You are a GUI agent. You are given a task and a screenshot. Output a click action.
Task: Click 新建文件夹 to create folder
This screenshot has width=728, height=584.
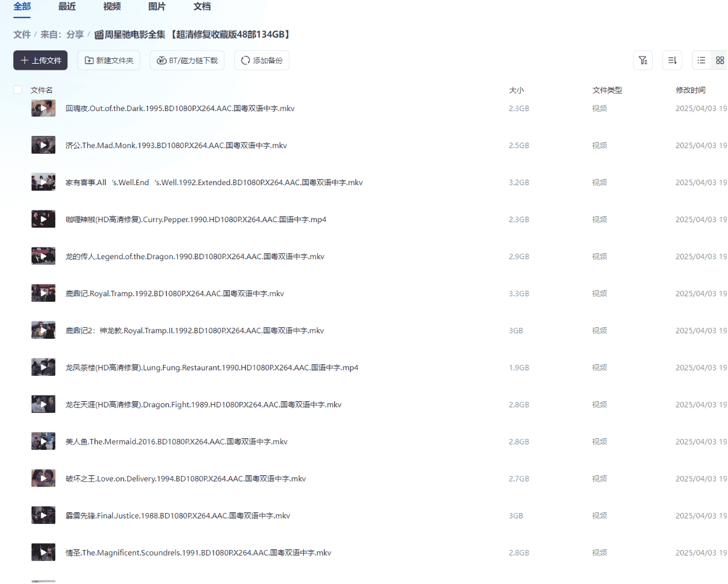click(x=109, y=60)
